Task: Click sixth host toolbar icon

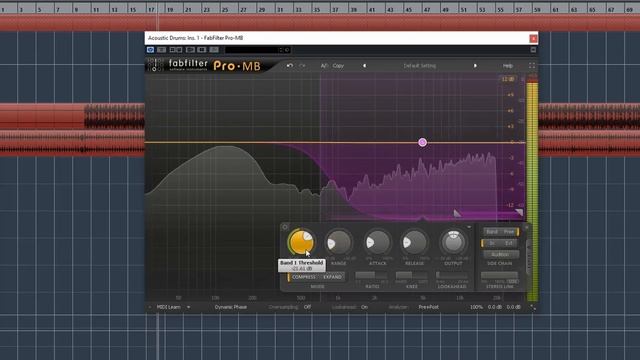Action: click(214, 50)
